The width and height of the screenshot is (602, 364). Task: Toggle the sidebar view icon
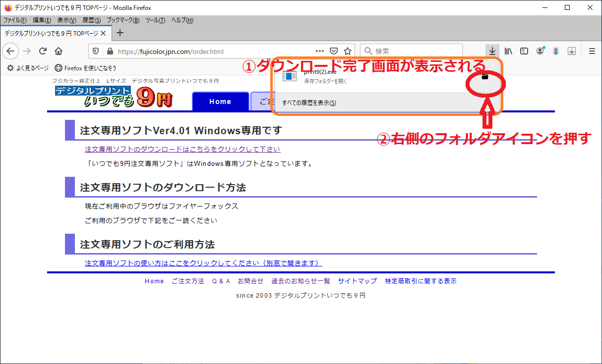click(x=524, y=51)
